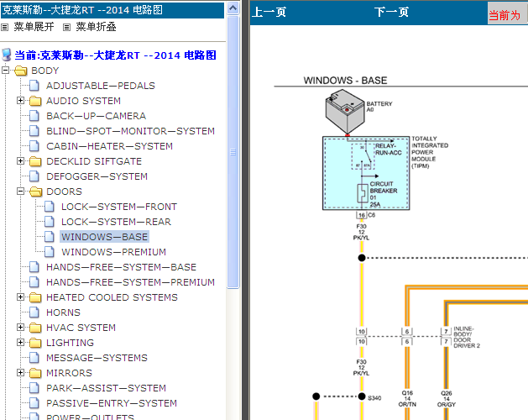Click the PARK—ASSIST—SYSTEM document icon
Viewport: 528px width, 420px height.
pos(34,387)
